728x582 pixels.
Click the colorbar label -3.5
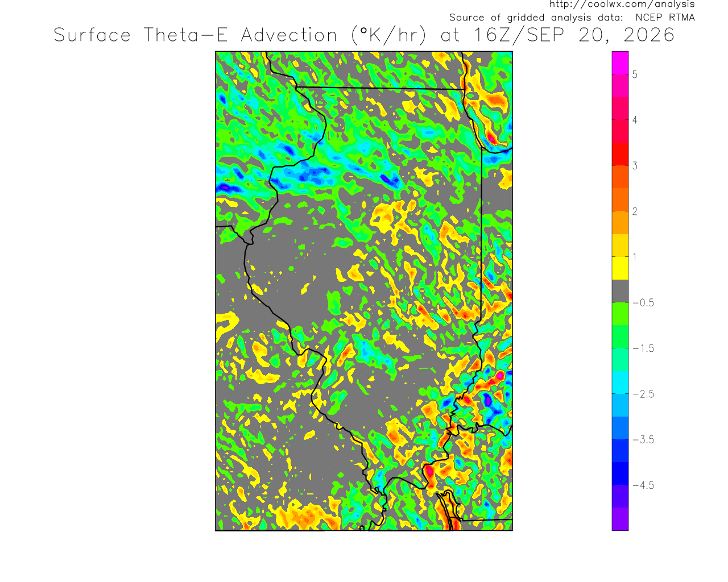643,440
